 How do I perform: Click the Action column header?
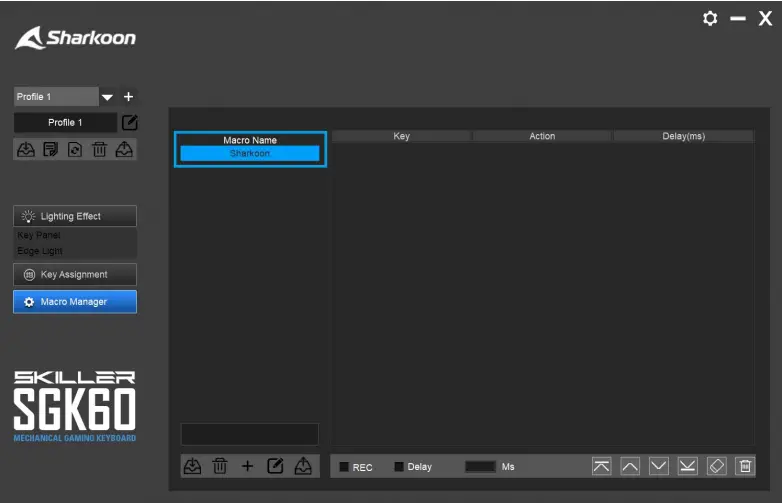542,136
